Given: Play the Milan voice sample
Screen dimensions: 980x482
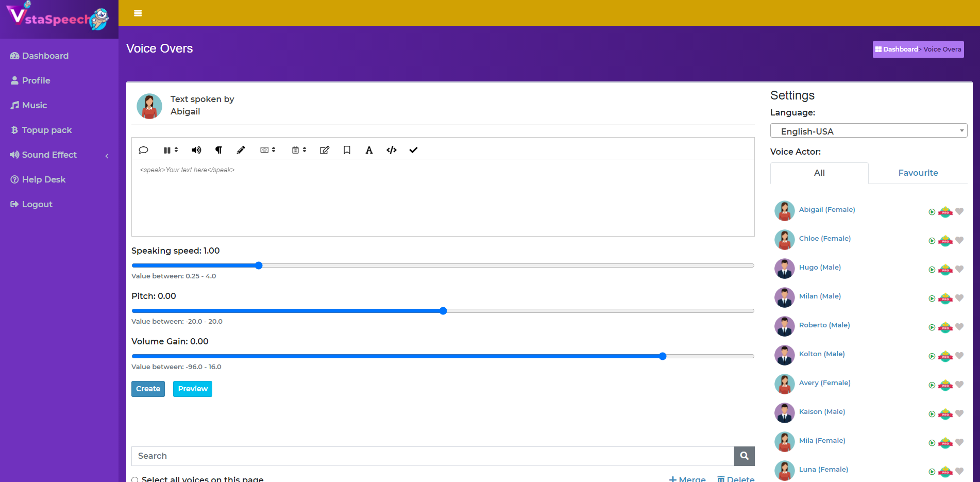Looking at the screenshot, I should (x=932, y=298).
